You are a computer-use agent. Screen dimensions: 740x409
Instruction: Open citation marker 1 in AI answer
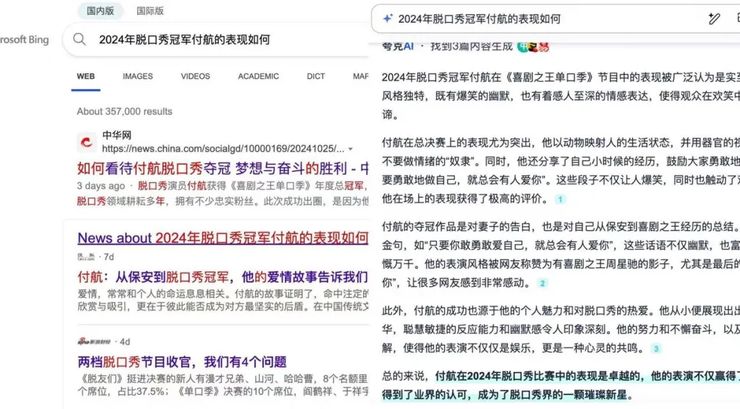click(x=560, y=199)
